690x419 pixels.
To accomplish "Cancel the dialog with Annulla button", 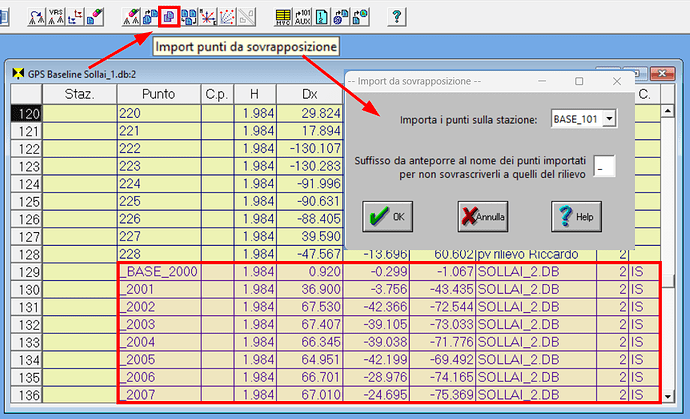I will tap(483, 217).
